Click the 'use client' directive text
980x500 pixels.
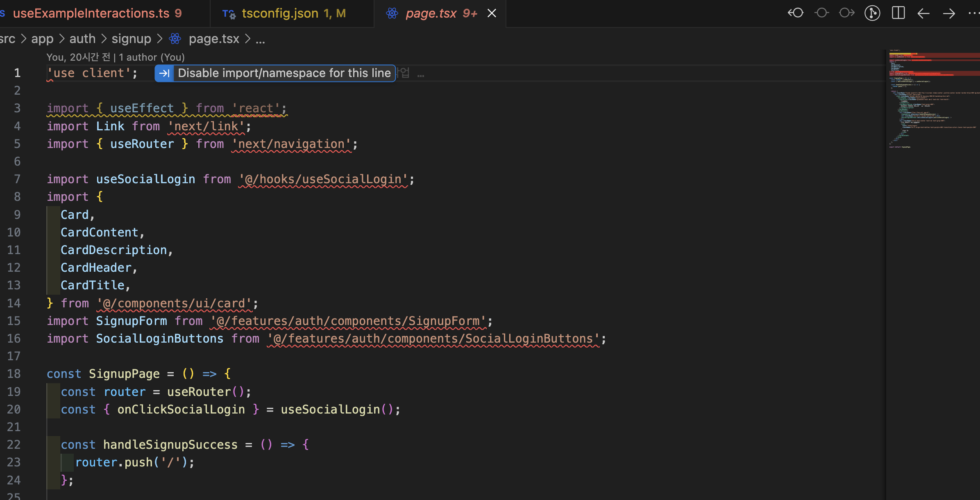point(89,73)
